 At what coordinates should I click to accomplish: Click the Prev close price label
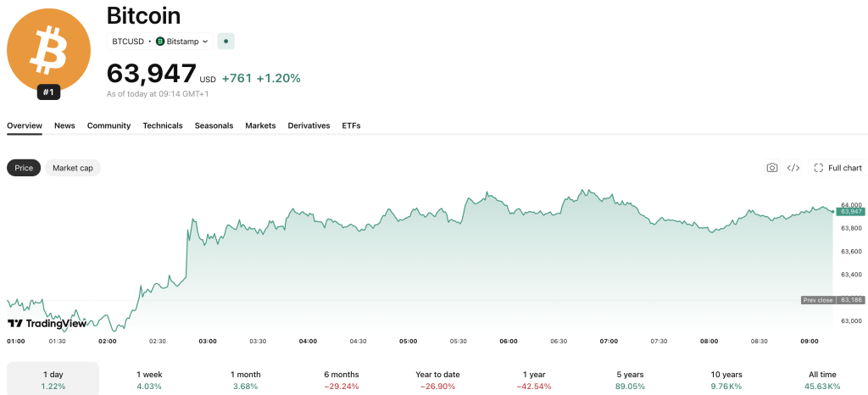[818, 300]
